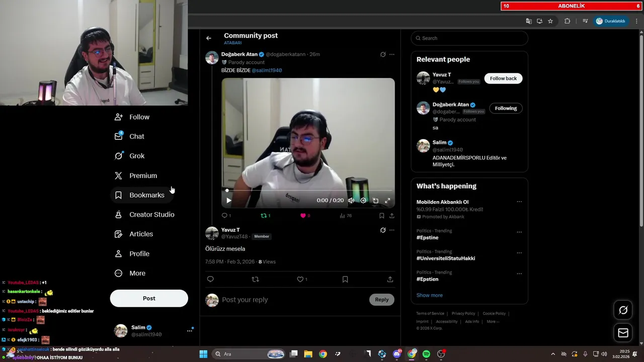Open Spotify from the taskbar
644x362 pixels.
[426, 354]
